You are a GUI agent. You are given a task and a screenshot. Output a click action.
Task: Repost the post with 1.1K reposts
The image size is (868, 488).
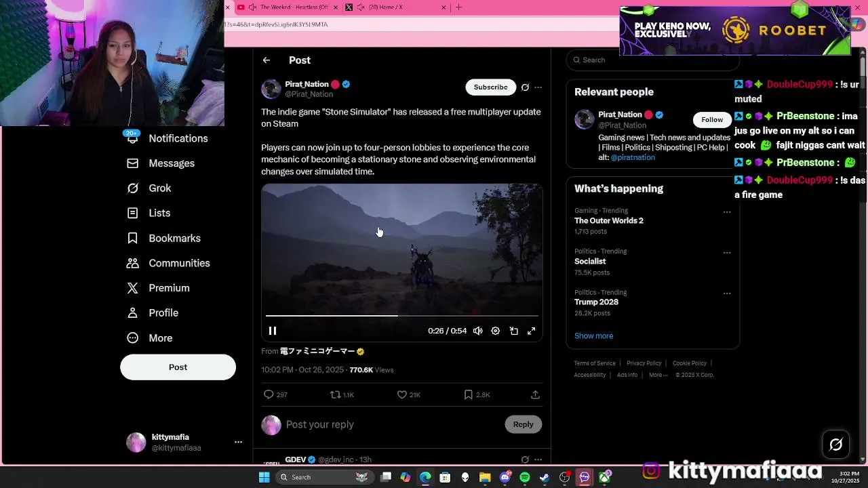(342, 394)
